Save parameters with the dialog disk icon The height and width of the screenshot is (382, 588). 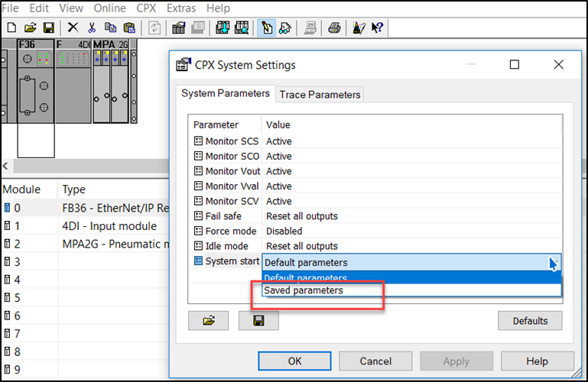258,321
